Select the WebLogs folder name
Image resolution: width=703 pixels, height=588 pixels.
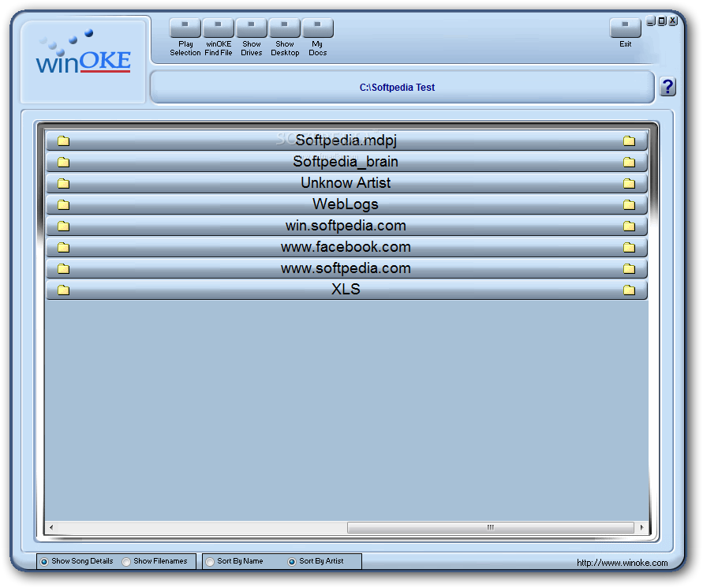346,204
